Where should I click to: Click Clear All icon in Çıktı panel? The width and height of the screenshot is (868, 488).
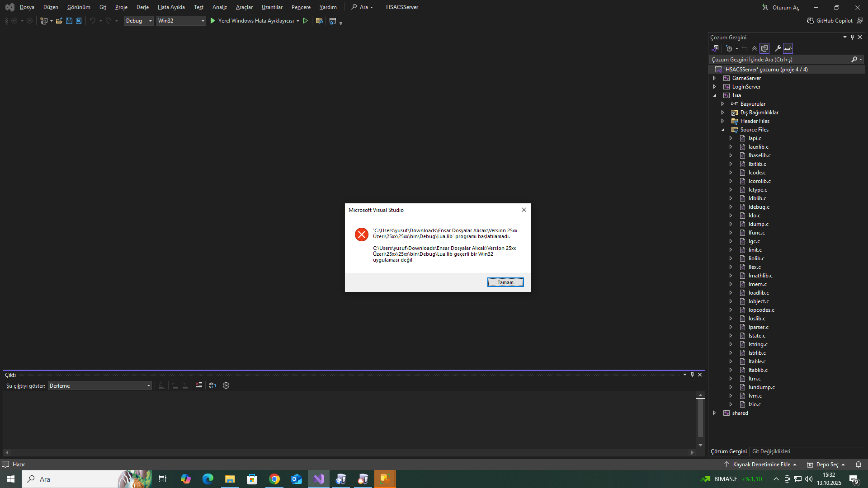[198, 385]
